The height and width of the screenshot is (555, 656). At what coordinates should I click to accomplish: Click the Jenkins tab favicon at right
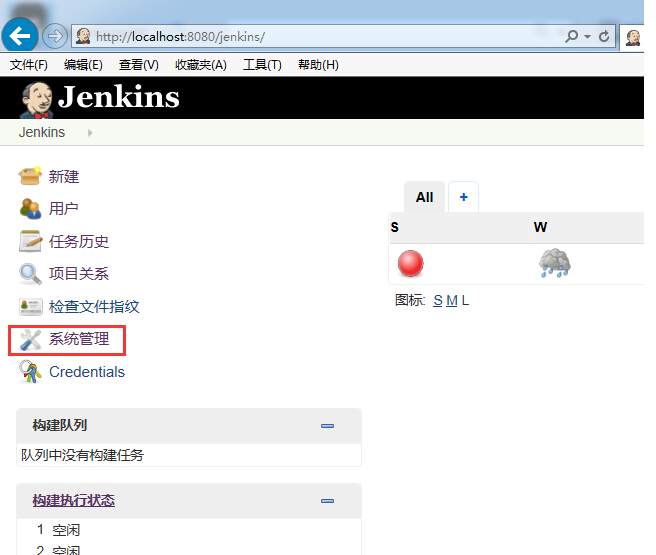[633, 38]
